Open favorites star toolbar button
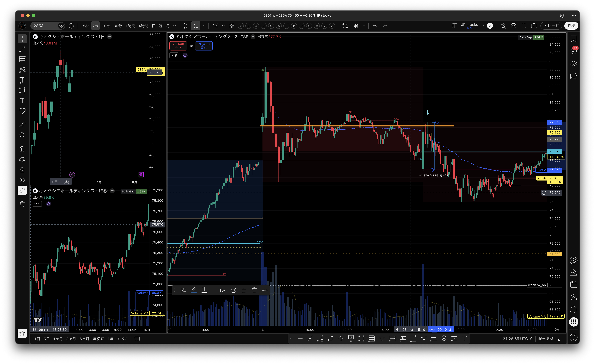 (x=22, y=333)
